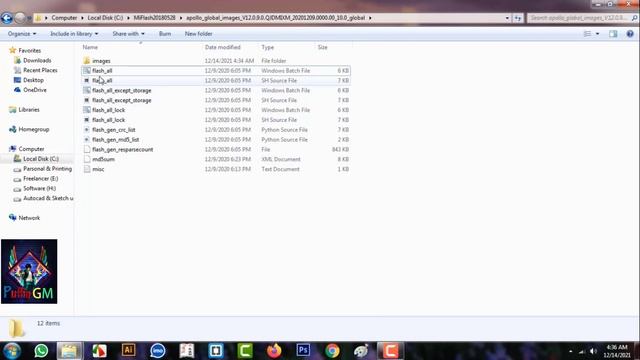Select the flash_all SH Source File

click(216, 80)
